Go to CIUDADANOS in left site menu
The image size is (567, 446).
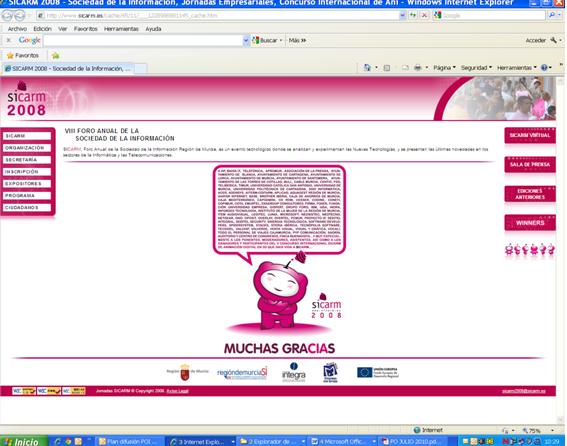point(27,207)
